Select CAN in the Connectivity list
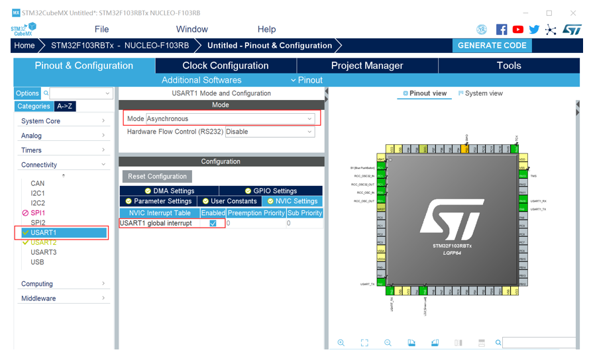The height and width of the screenshot is (364, 593). [x=38, y=183]
